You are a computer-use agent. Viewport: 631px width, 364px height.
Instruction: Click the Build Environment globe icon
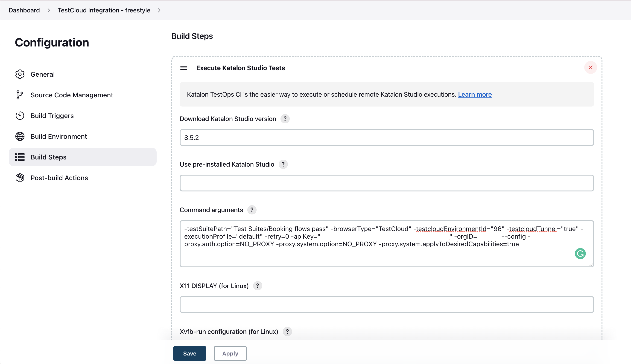(x=20, y=136)
